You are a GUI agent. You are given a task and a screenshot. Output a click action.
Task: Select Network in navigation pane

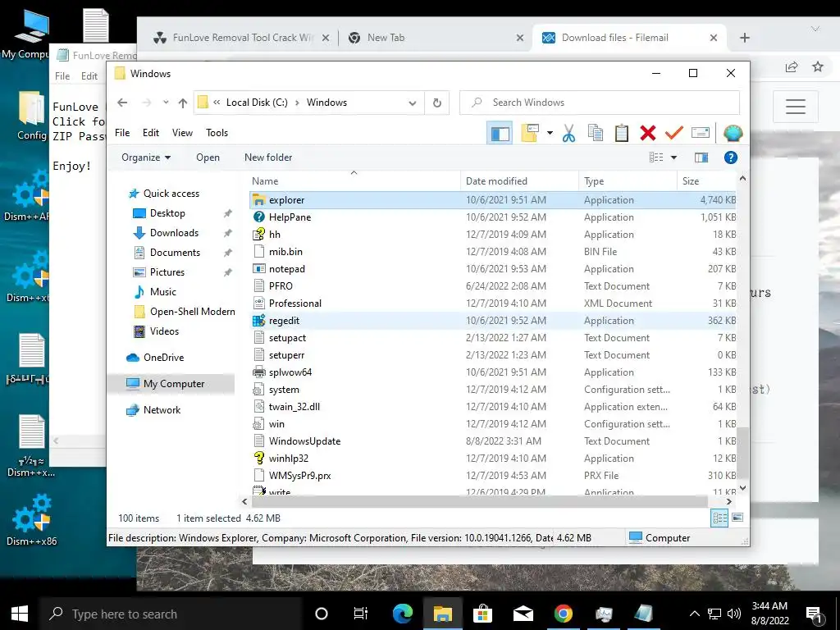tap(162, 410)
